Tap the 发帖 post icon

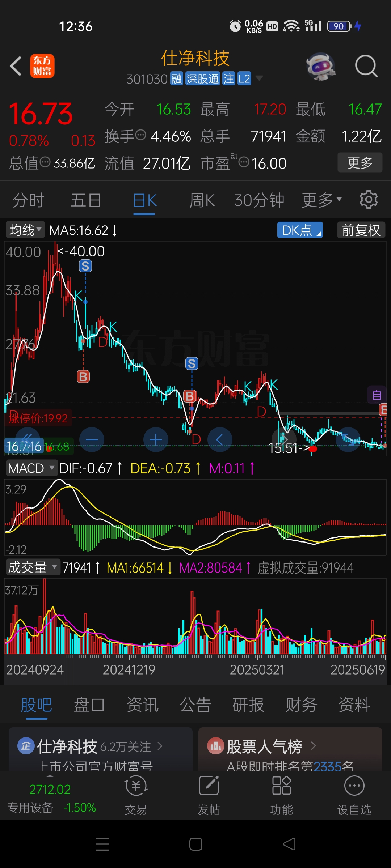tap(209, 795)
